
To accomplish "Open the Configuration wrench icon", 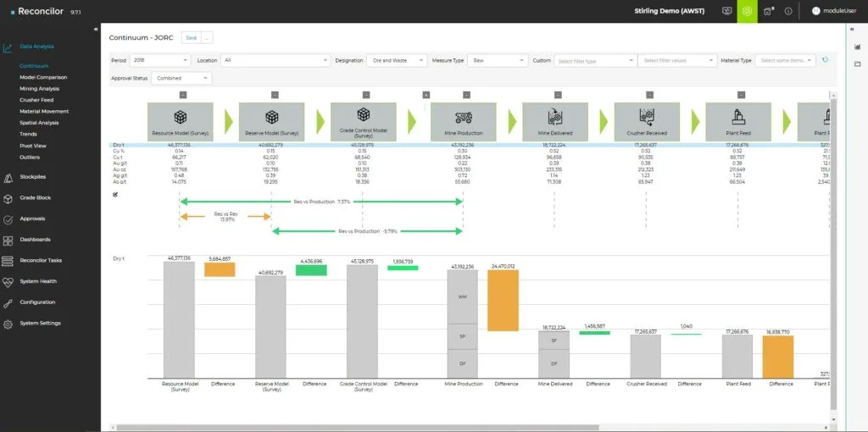I will click(8, 303).
